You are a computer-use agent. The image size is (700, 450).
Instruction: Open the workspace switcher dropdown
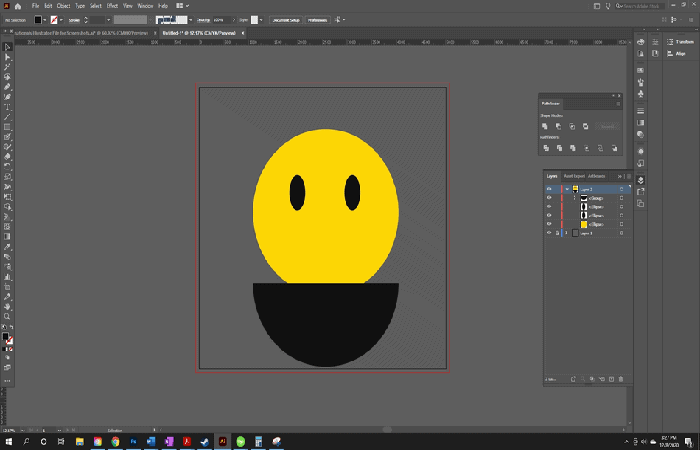pyautogui.click(x=182, y=6)
